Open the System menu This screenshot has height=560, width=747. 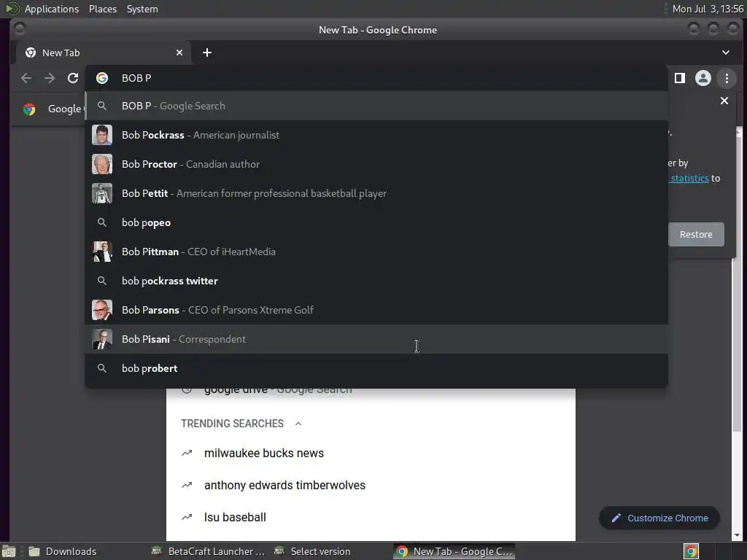pos(142,9)
